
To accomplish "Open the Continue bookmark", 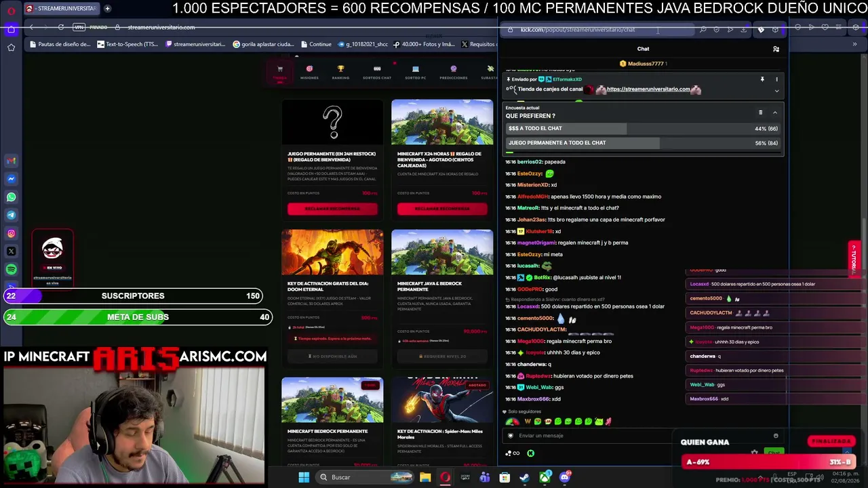I will click(x=316, y=44).
